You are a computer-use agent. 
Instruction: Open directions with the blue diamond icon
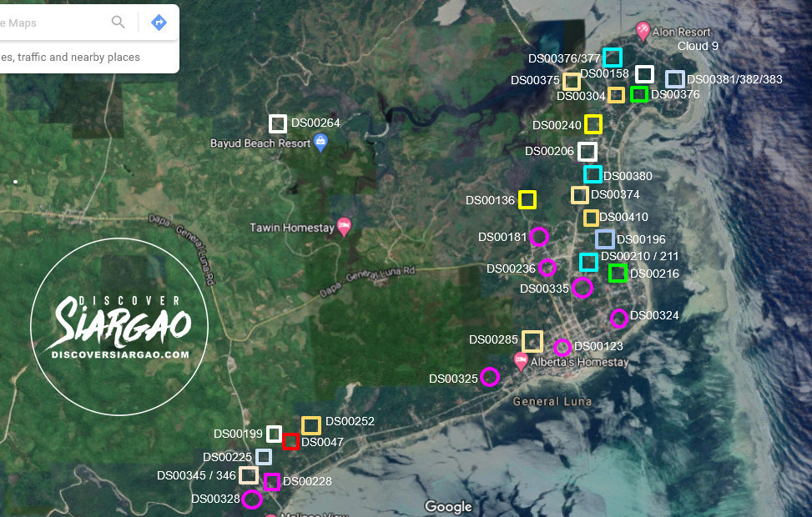[158, 23]
